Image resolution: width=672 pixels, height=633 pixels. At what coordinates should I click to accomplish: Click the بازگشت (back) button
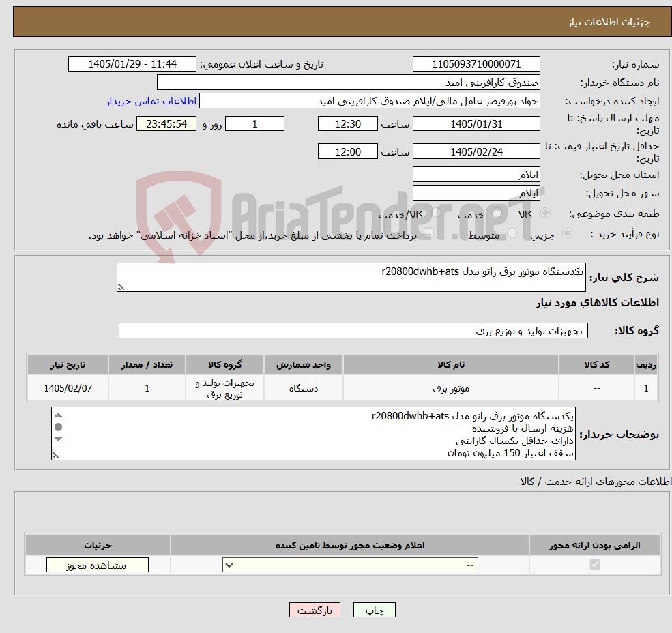tap(315, 610)
